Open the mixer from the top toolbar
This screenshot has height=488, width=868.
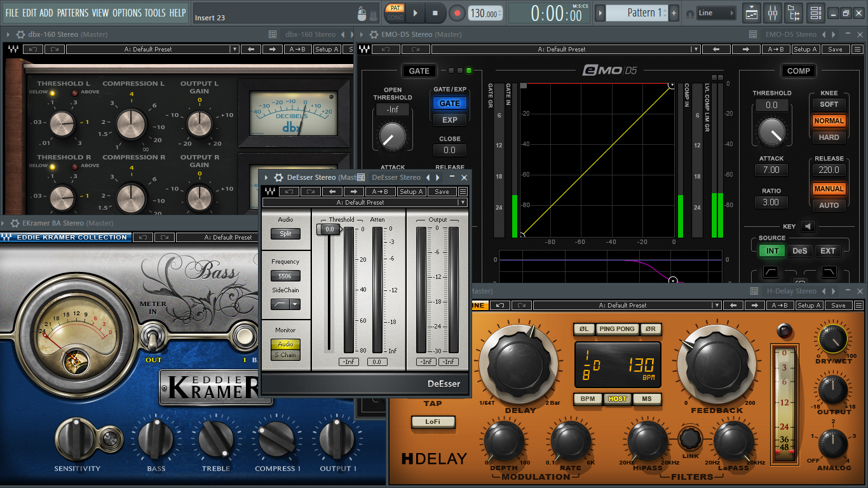click(x=773, y=13)
